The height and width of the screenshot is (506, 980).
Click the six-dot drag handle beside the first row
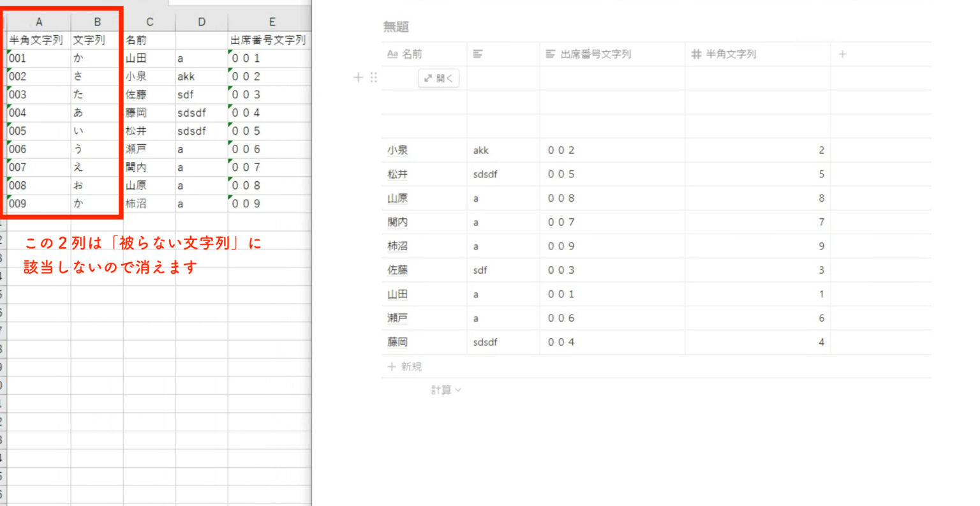[x=374, y=77]
